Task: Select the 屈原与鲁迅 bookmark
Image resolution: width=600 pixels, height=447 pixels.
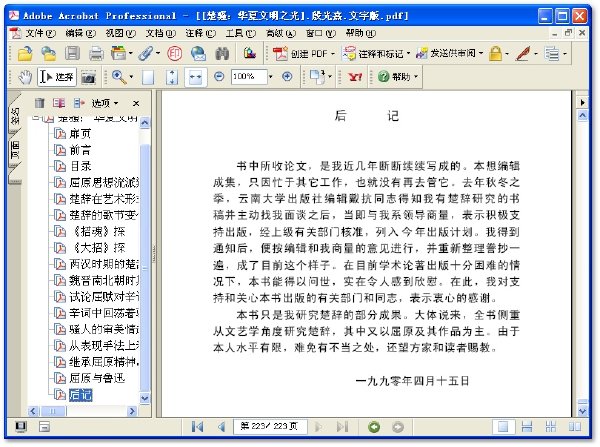Action: [x=97, y=378]
